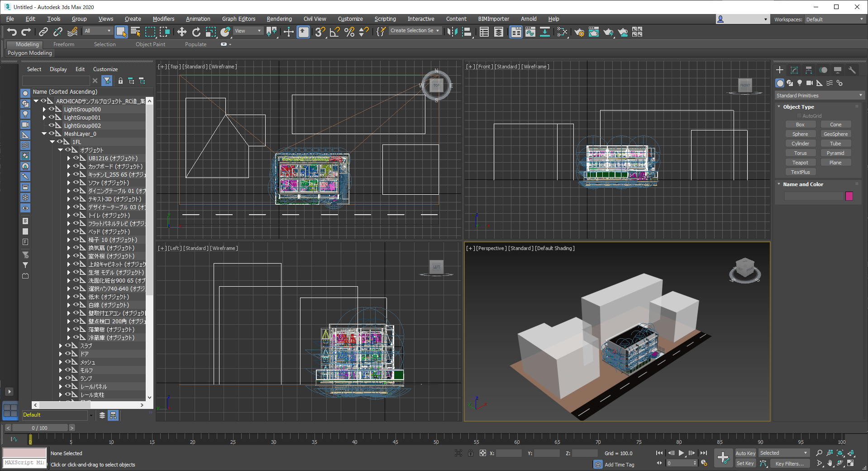Screen dimensions: 868x471
Task: Select the Lights category icon in Create panel
Action: 800,83
